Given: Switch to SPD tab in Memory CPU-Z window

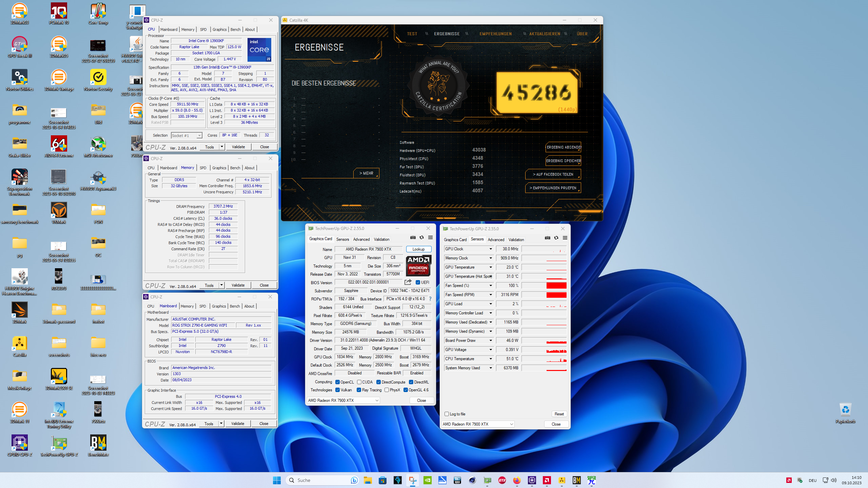Looking at the screenshot, I should [x=203, y=168].
